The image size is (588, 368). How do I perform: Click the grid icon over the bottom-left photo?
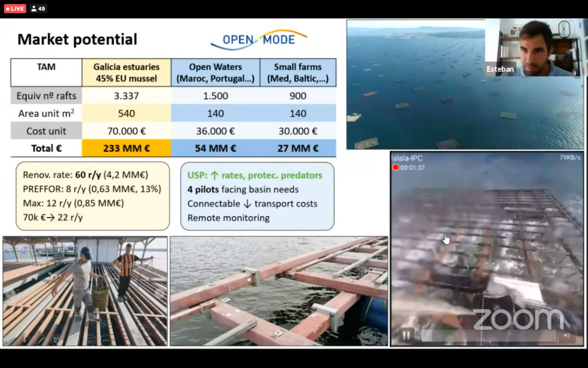pyautogui.click(x=56, y=339)
